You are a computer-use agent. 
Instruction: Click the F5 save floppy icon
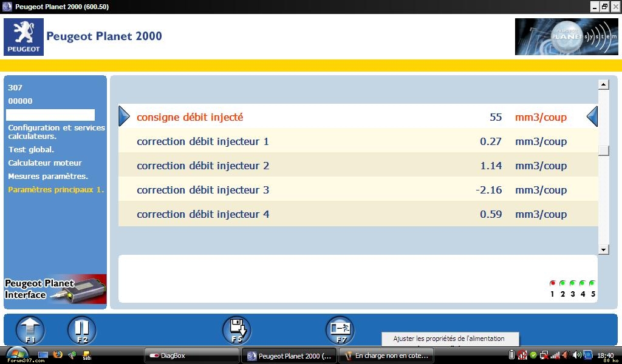click(236, 331)
